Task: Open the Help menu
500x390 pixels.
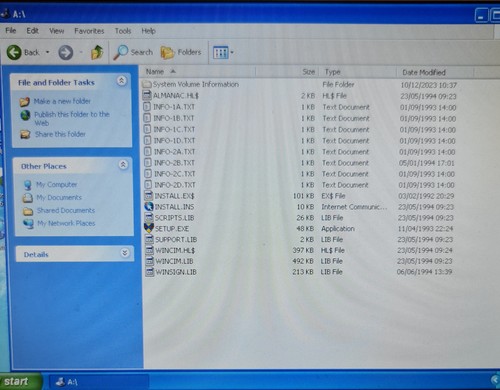Action: [x=148, y=31]
